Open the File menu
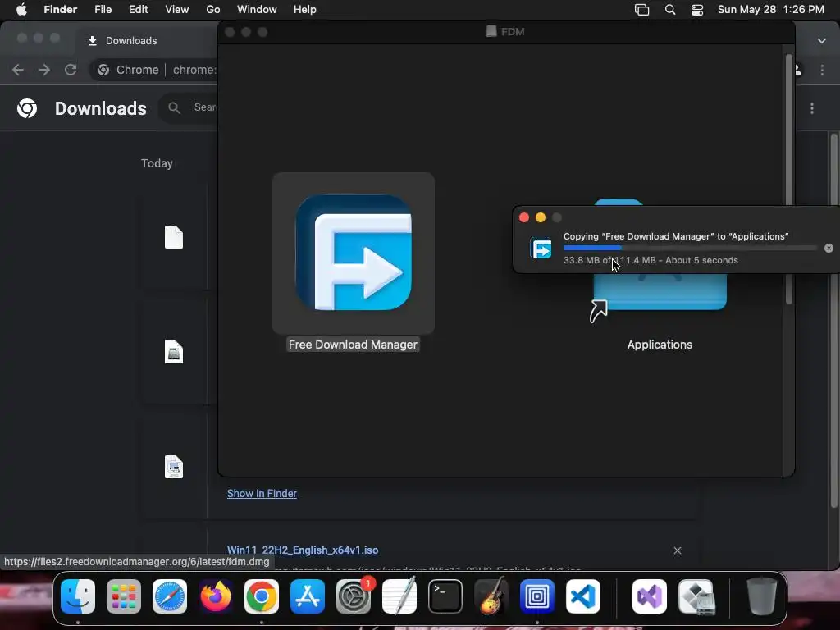Viewport: 840px width, 630px height. point(103,10)
